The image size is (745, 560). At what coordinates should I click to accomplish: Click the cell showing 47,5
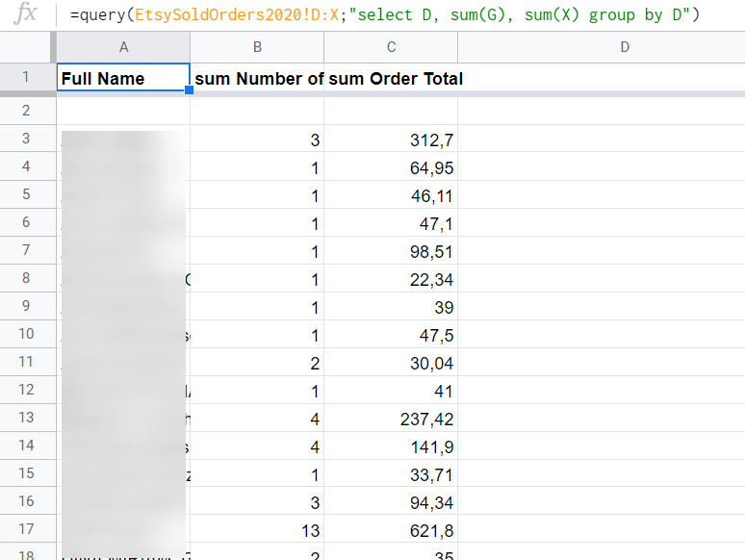pyautogui.click(x=391, y=335)
